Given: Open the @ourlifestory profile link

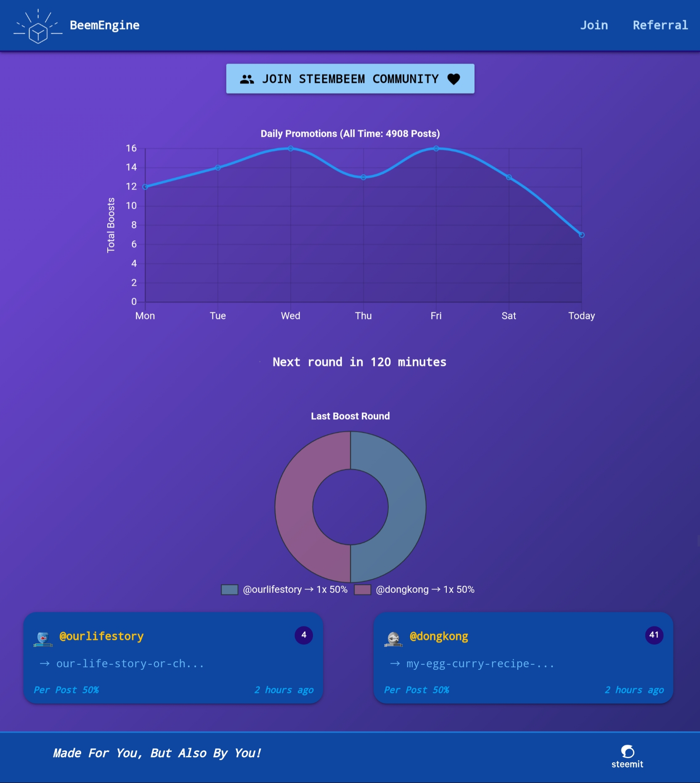Looking at the screenshot, I should (101, 636).
